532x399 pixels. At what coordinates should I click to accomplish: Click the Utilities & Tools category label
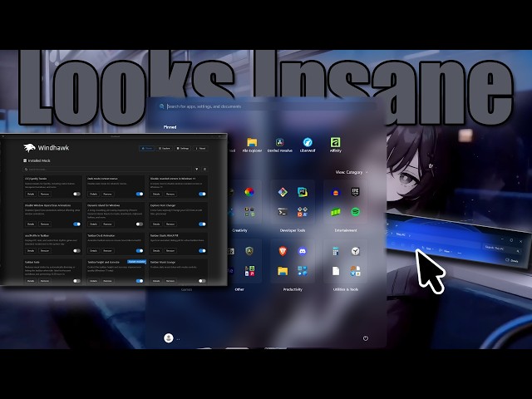pyautogui.click(x=346, y=289)
